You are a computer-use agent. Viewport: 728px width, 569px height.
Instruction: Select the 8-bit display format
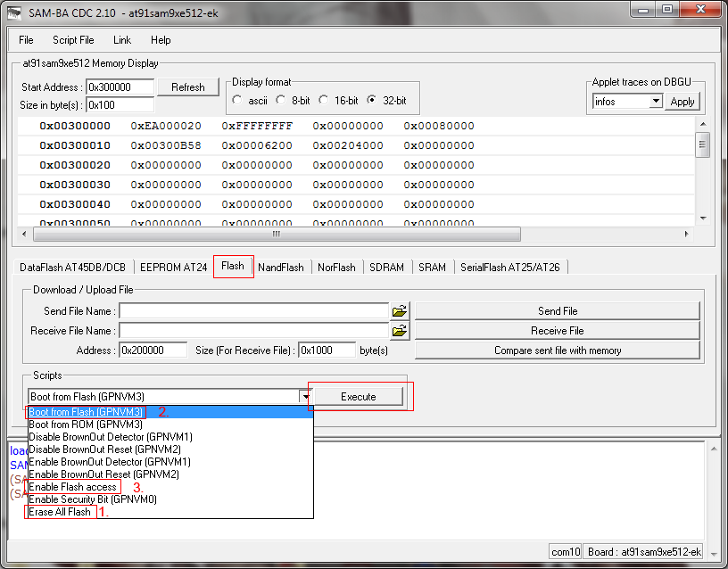[280, 100]
